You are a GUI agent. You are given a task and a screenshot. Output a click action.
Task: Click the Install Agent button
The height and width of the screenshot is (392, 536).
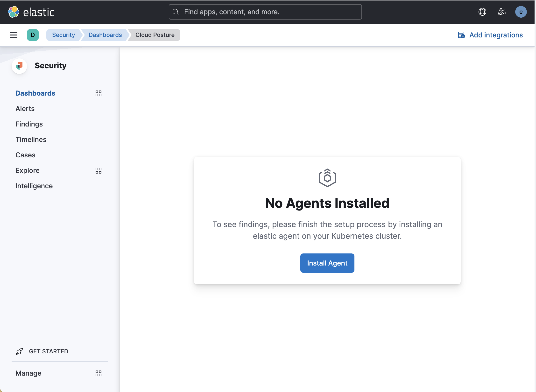(327, 263)
